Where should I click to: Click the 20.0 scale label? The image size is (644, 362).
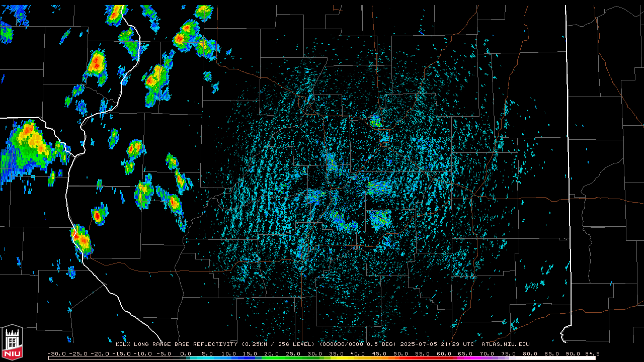point(271,353)
